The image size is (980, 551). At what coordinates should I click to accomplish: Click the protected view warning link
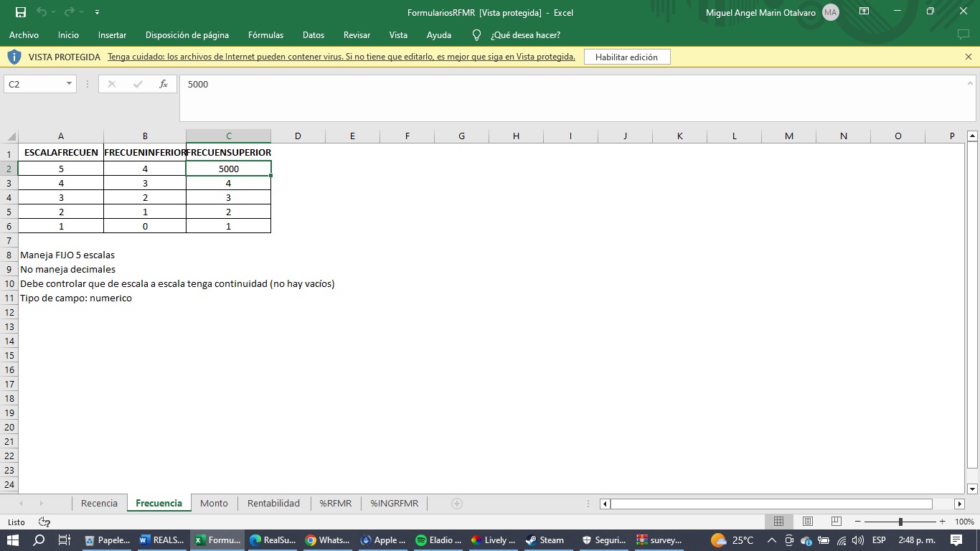pyautogui.click(x=341, y=57)
